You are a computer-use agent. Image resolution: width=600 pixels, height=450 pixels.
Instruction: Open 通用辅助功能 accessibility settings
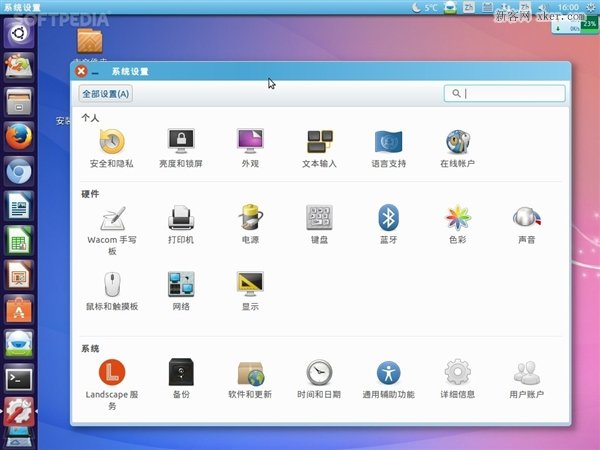pos(388,379)
